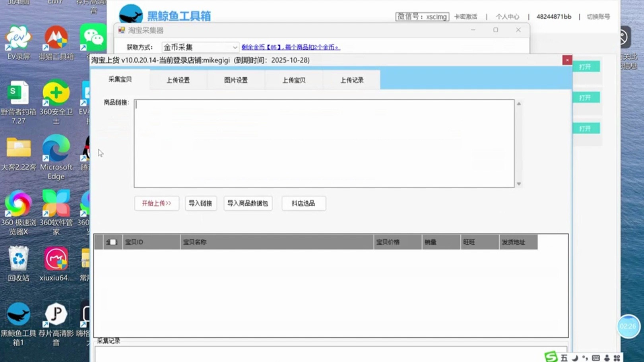Switch to the 上传记录 tab
The width and height of the screenshot is (644, 362).
pyautogui.click(x=351, y=79)
